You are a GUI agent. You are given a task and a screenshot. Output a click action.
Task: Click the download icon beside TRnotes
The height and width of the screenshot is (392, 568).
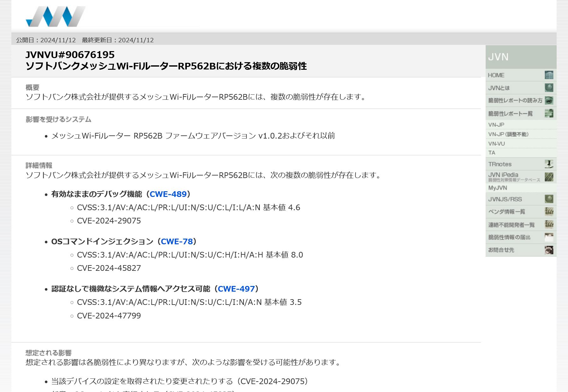point(549,164)
